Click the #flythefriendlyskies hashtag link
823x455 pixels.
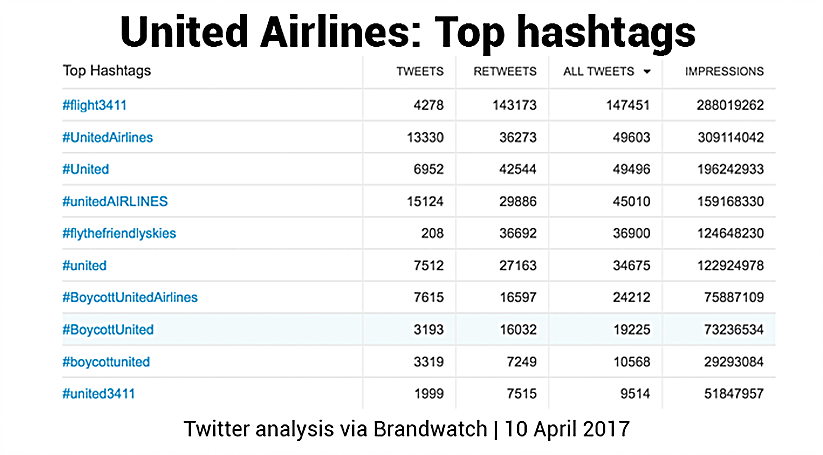tap(119, 233)
